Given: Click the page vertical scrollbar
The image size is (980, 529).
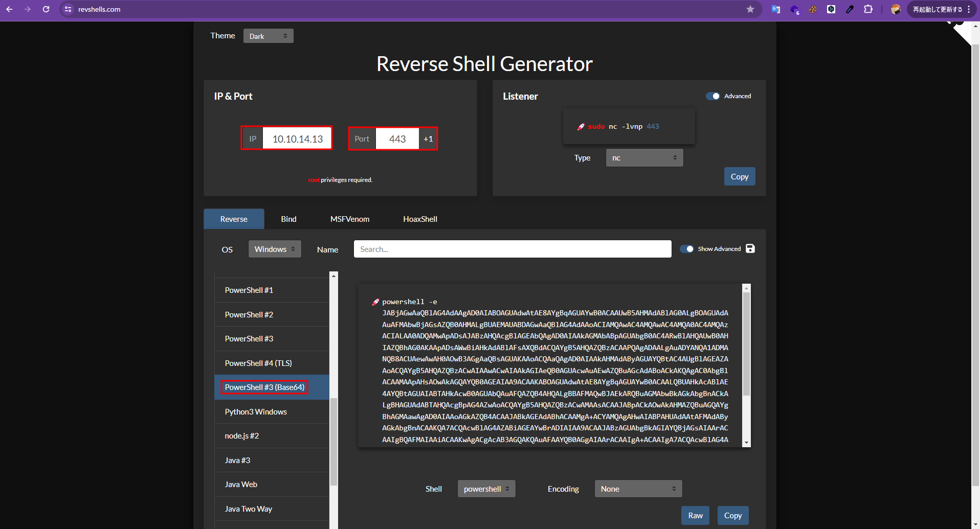Looking at the screenshot, I should click(x=975, y=264).
